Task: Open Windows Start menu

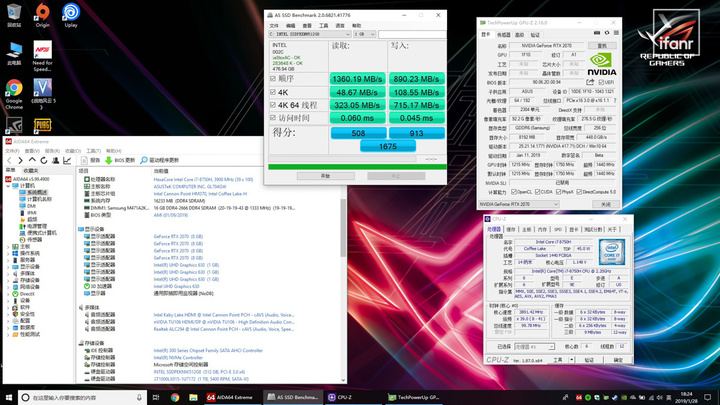Action: click(x=9, y=397)
